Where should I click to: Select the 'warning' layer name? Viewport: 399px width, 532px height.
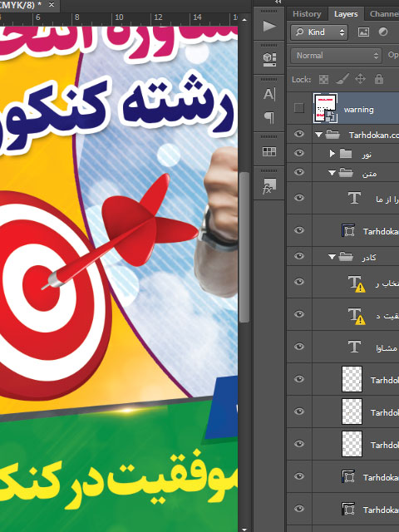coord(358,110)
